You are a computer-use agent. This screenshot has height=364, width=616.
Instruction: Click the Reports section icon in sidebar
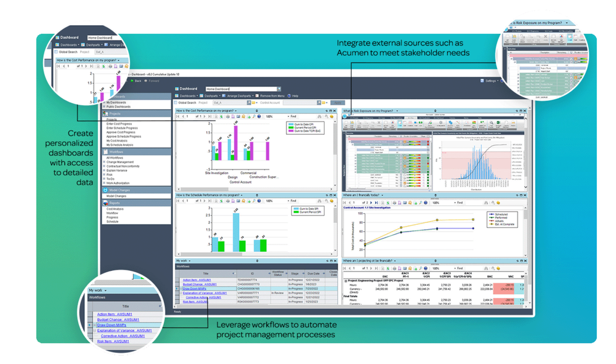(x=105, y=203)
